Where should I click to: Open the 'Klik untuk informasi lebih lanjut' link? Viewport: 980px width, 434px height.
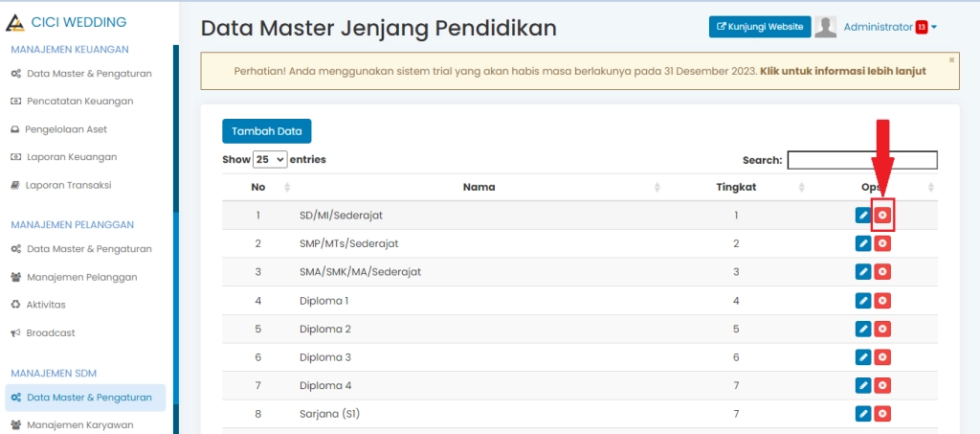pos(843,71)
